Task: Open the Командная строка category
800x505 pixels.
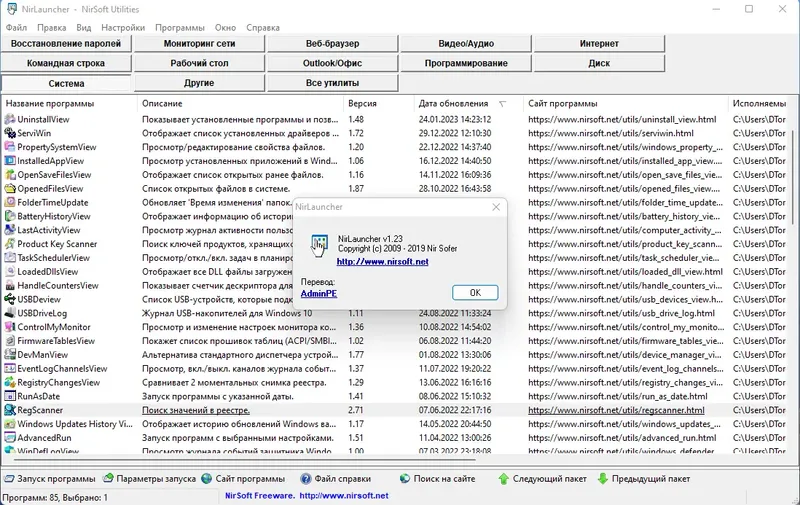Action: (66, 63)
